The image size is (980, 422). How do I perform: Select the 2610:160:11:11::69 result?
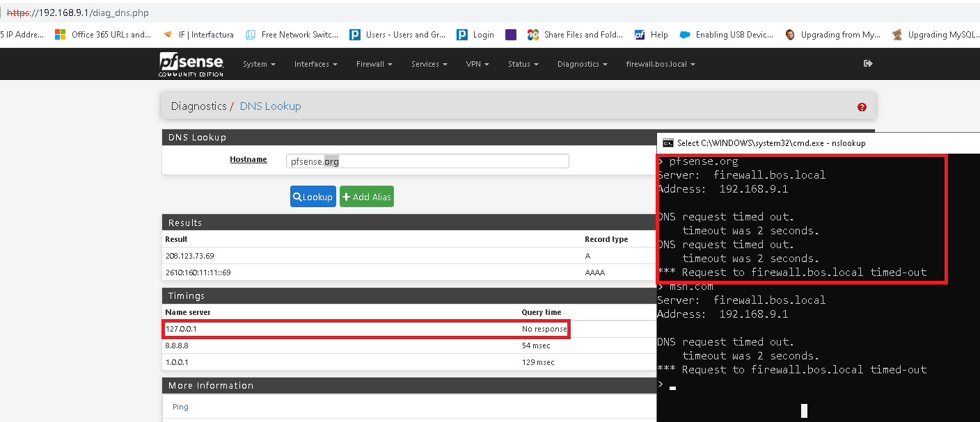198,273
